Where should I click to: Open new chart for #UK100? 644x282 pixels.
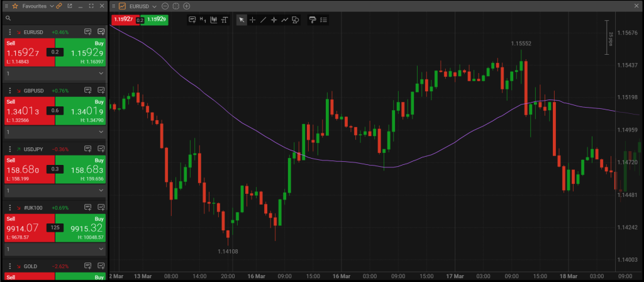pyautogui.click(x=101, y=208)
